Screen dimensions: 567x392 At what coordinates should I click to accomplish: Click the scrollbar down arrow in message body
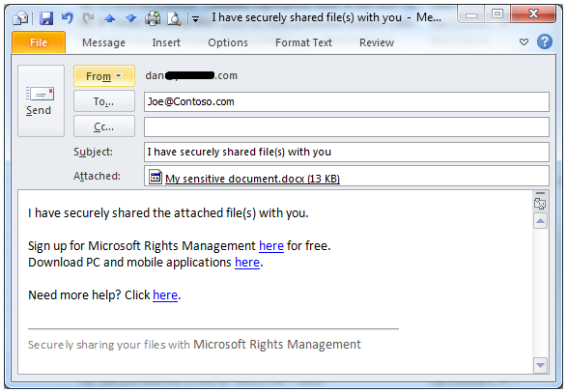click(x=540, y=365)
